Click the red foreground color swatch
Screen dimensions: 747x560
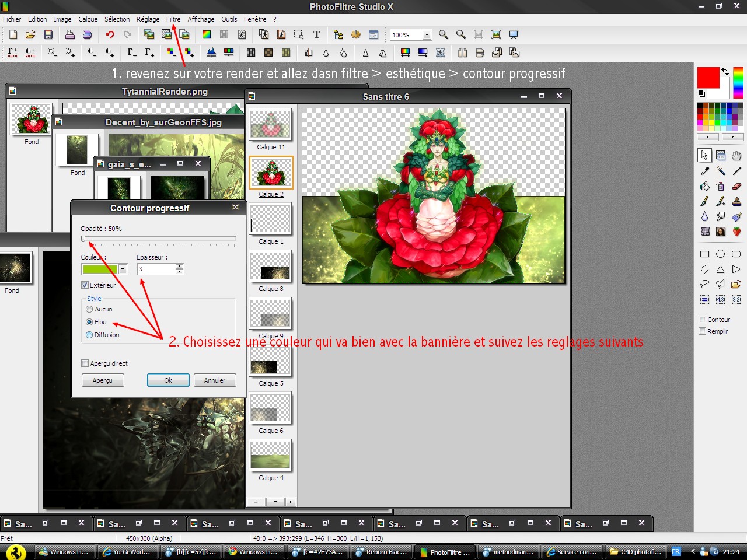point(708,78)
